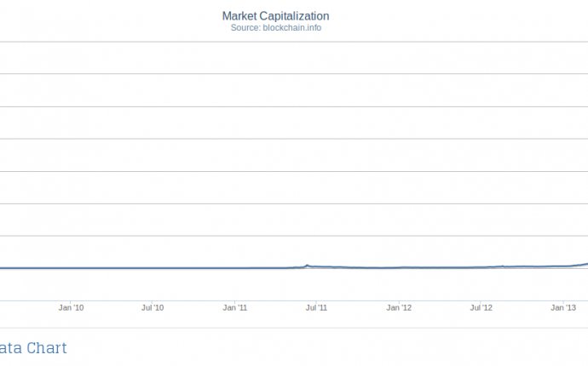Click the data line above Jan '12
Screen dimensions: 588x366
click(x=399, y=267)
